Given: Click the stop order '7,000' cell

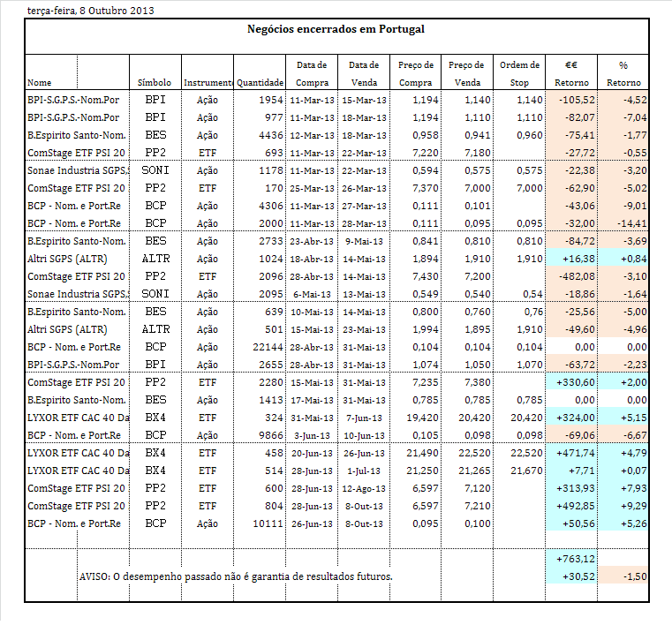Looking at the screenshot, I should 530,188.
